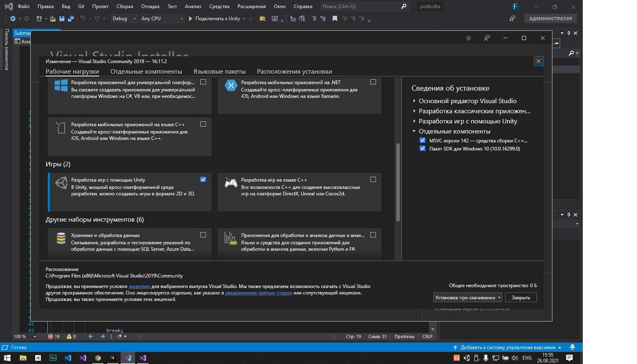Click the green Start play icon
This screenshot has width=637, height=364.
tap(191, 19)
